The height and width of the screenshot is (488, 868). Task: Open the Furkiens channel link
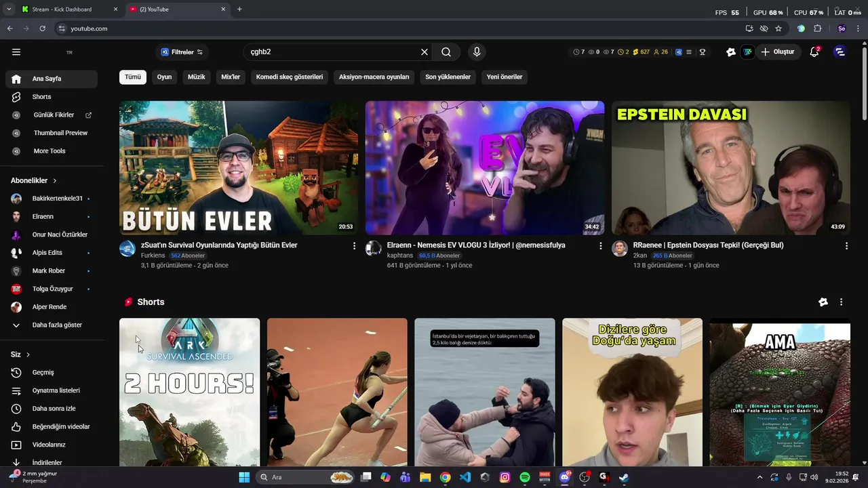[153, 256]
